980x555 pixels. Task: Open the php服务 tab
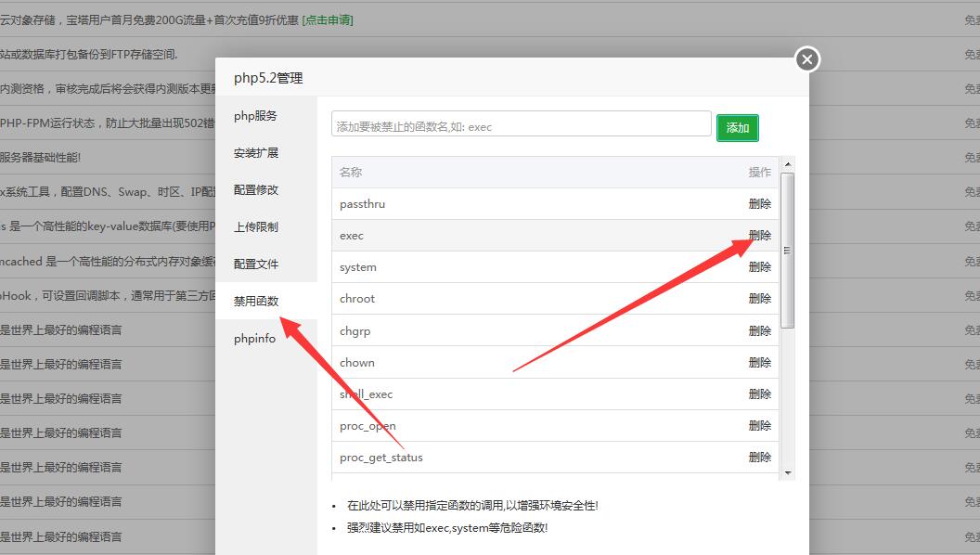(255, 116)
